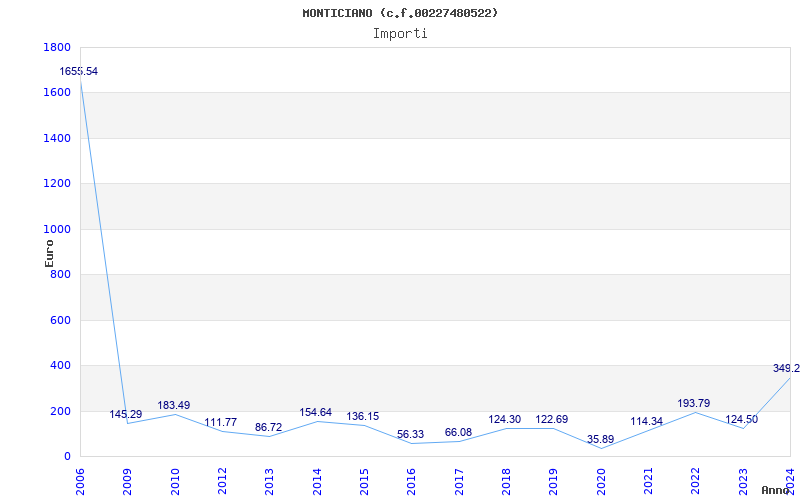Viewport: 800px width, 500px height.
Task: Click the chart title MONTICIANO (c.f.00227480522)
Action: coord(400,13)
